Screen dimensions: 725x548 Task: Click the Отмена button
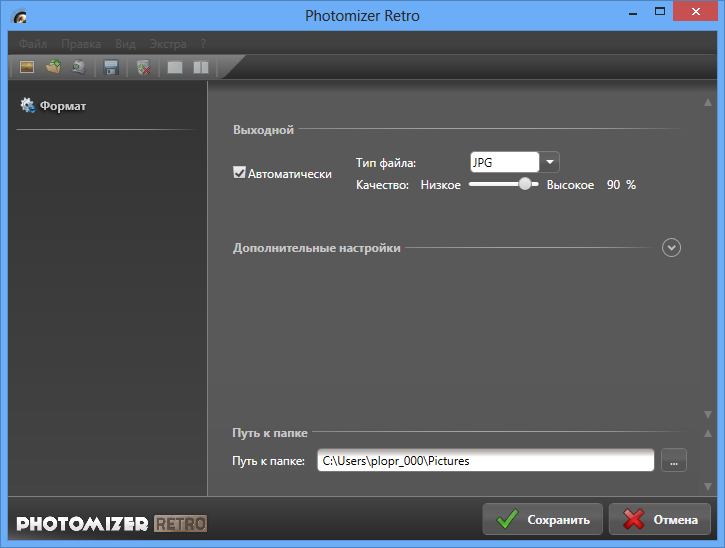click(x=659, y=519)
